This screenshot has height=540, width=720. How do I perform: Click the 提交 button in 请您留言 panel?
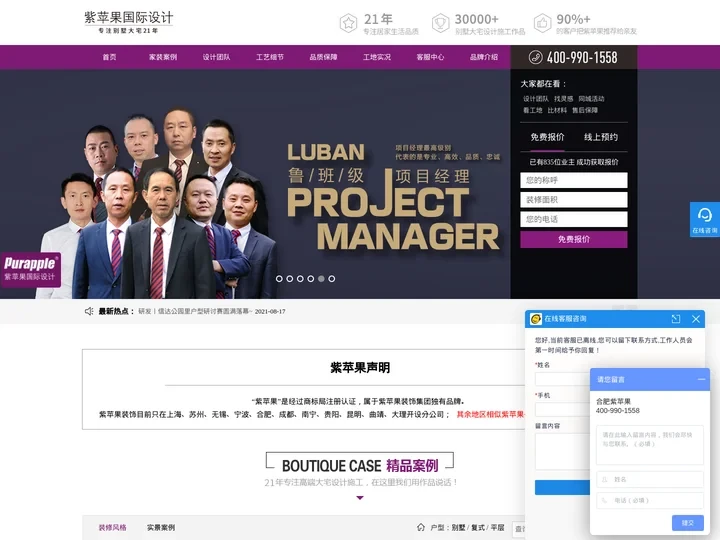click(687, 523)
